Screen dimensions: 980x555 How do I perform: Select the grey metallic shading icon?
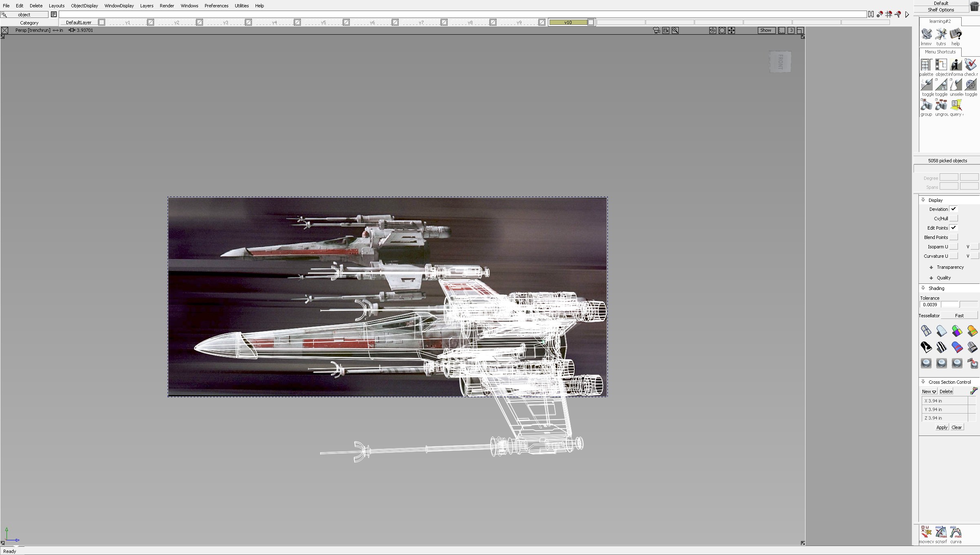coord(972,347)
